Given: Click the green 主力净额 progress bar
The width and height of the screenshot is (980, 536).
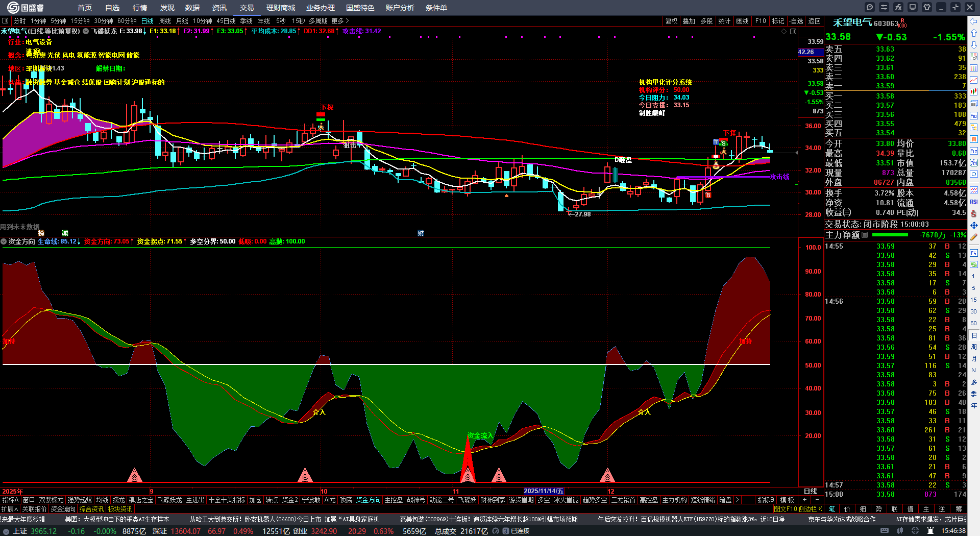Looking at the screenshot, I should point(890,235).
